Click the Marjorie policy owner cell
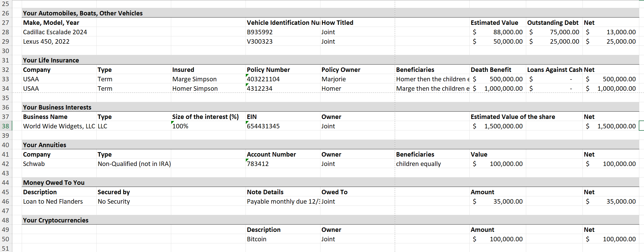 357,79
